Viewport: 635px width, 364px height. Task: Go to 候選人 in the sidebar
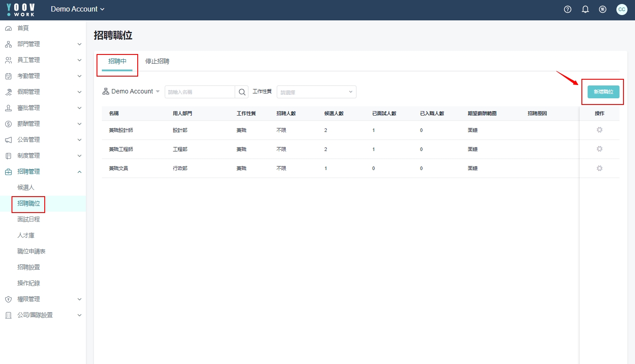[x=26, y=187]
